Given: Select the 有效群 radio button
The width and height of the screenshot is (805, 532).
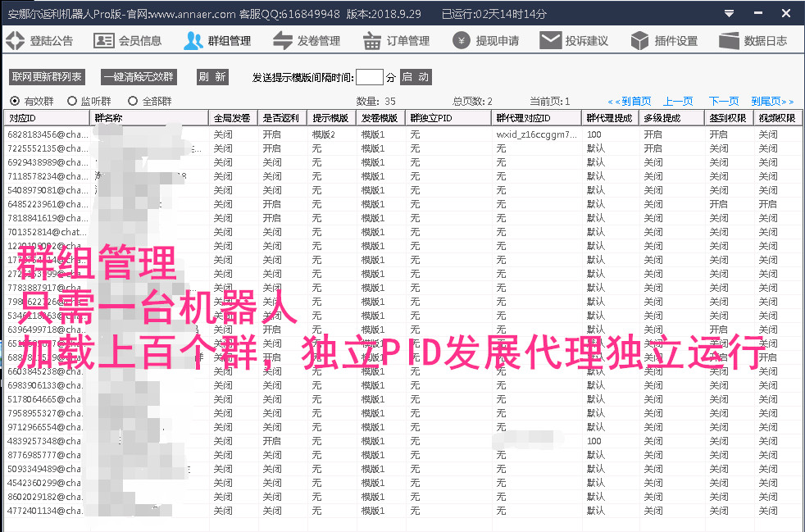Looking at the screenshot, I should point(15,101).
